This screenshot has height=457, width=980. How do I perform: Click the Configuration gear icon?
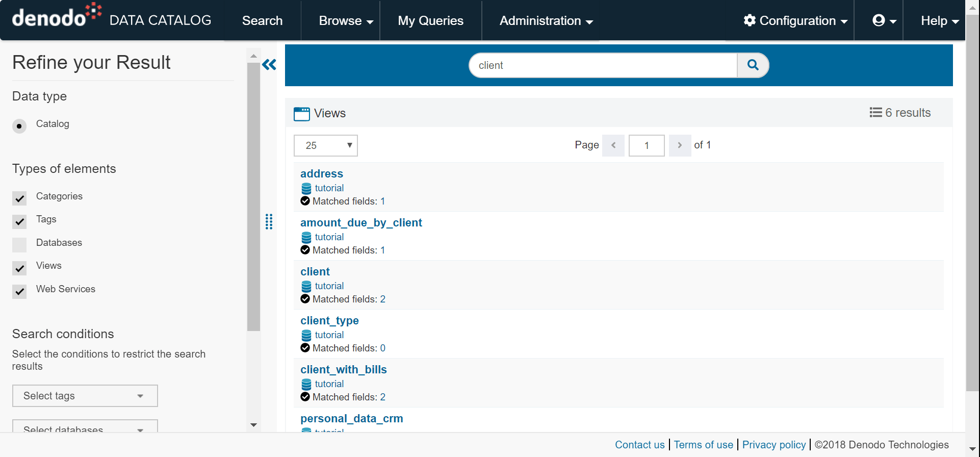(x=750, y=20)
